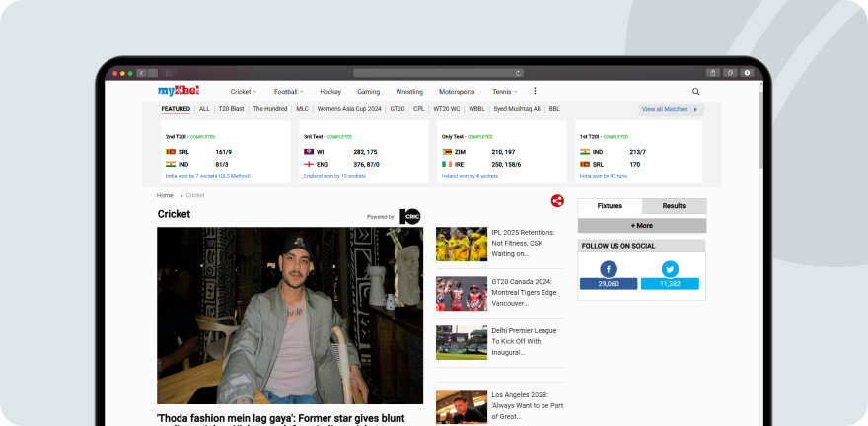The image size is (868, 426).
Task: Click the main cricket feature photo
Action: click(x=290, y=316)
